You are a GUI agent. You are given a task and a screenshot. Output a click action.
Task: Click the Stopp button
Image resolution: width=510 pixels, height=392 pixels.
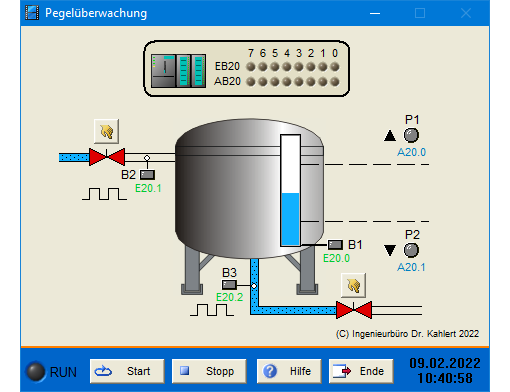coord(209,371)
